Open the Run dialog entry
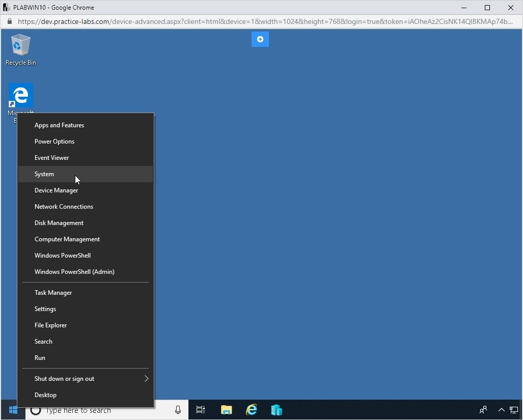 [x=86, y=358]
